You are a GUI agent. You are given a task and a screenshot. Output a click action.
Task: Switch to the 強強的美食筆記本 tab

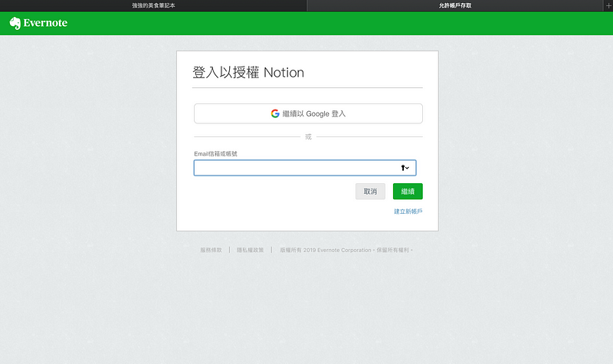tap(153, 5)
